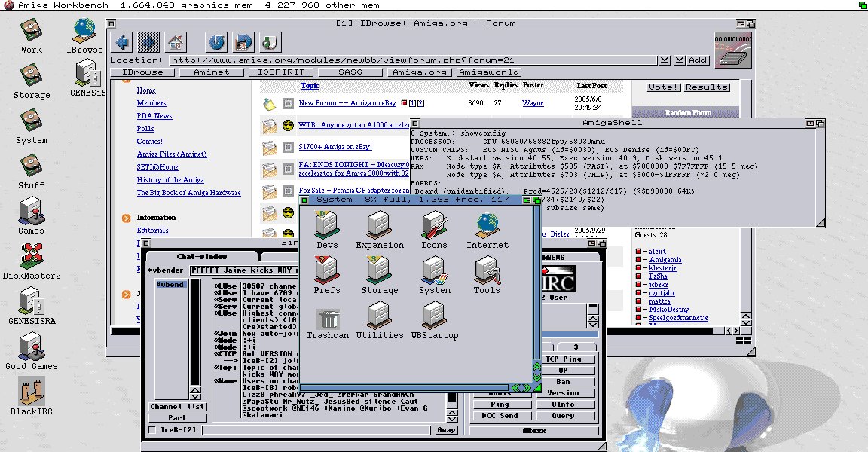Open the Tools drawer in System window

(x=487, y=276)
